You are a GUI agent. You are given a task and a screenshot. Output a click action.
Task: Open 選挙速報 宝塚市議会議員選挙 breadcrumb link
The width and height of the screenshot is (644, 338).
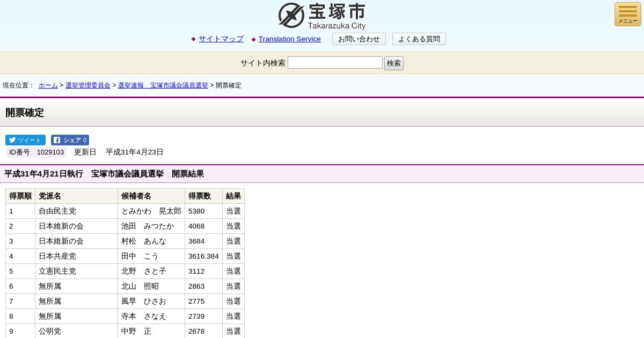(163, 85)
